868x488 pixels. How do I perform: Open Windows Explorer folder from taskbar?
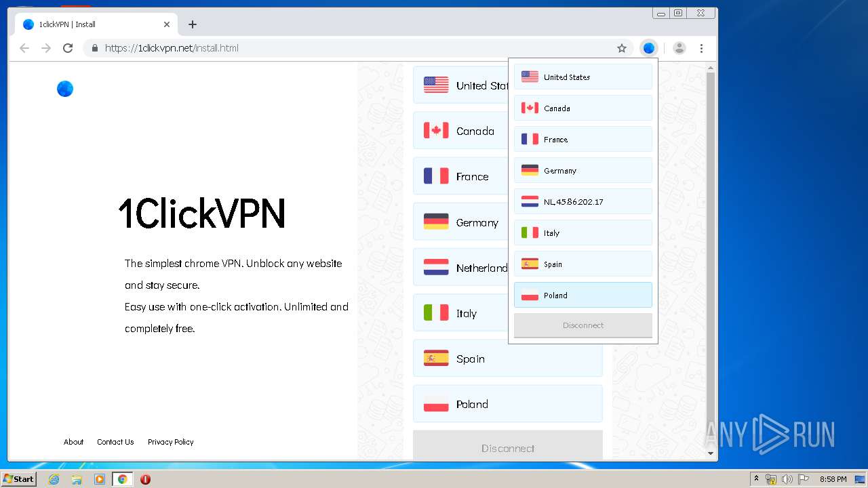[77, 479]
